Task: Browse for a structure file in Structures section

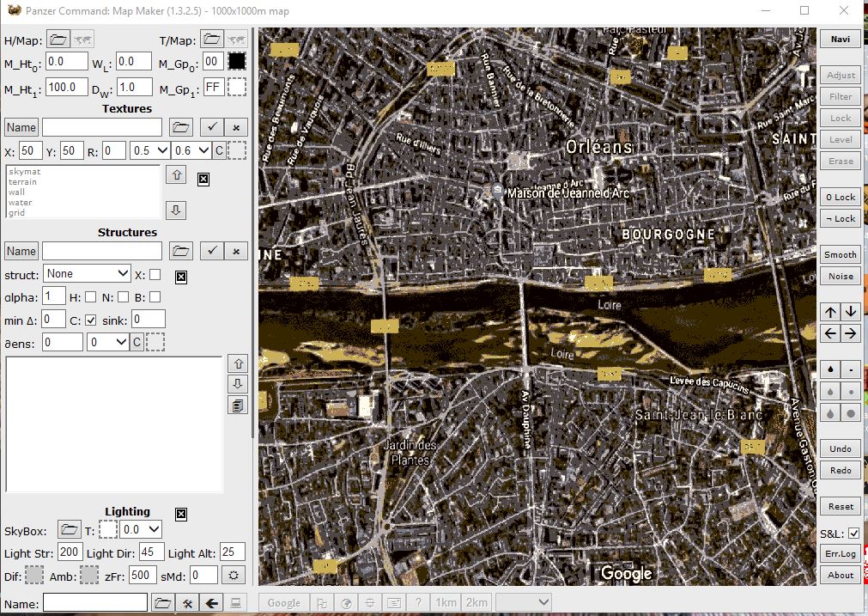Action: coord(181,251)
